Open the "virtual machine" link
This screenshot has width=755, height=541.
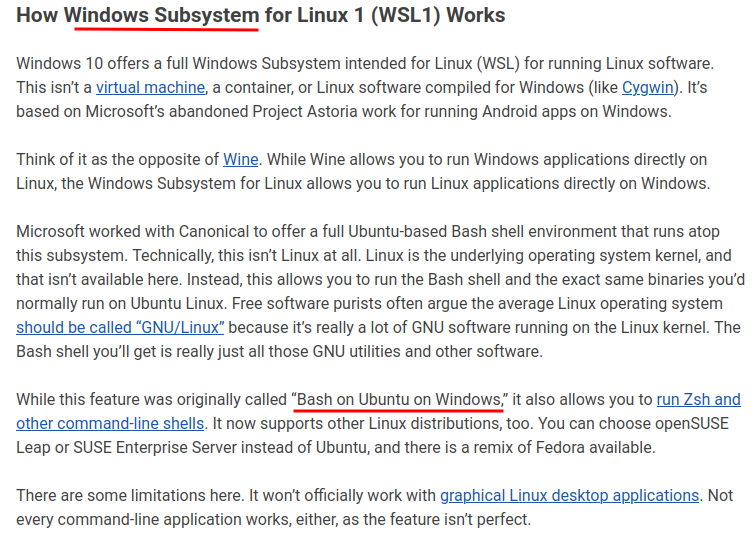pyautogui.click(x=150, y=88)
